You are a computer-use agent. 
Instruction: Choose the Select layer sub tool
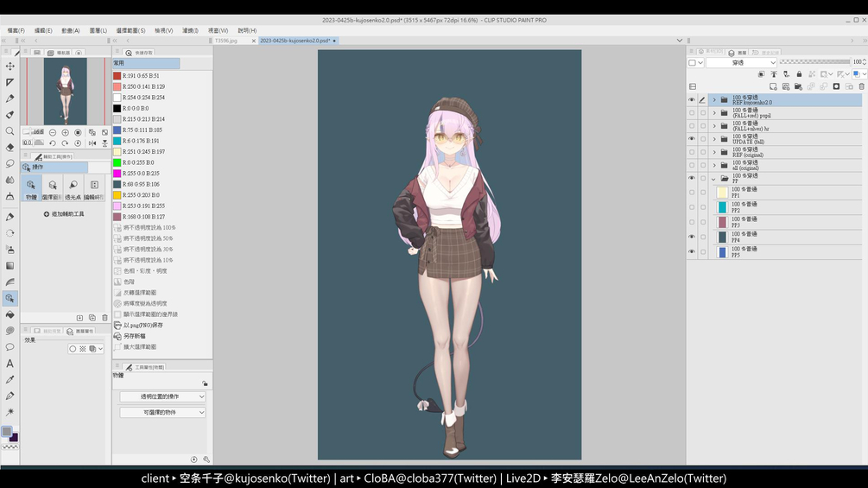[x=52, y=188]
